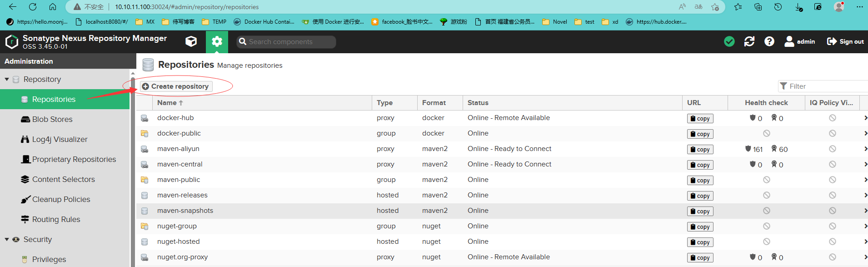Add page to browser favorites star
Viewport: 868px width, 267px height.
(x=715, y=7)
